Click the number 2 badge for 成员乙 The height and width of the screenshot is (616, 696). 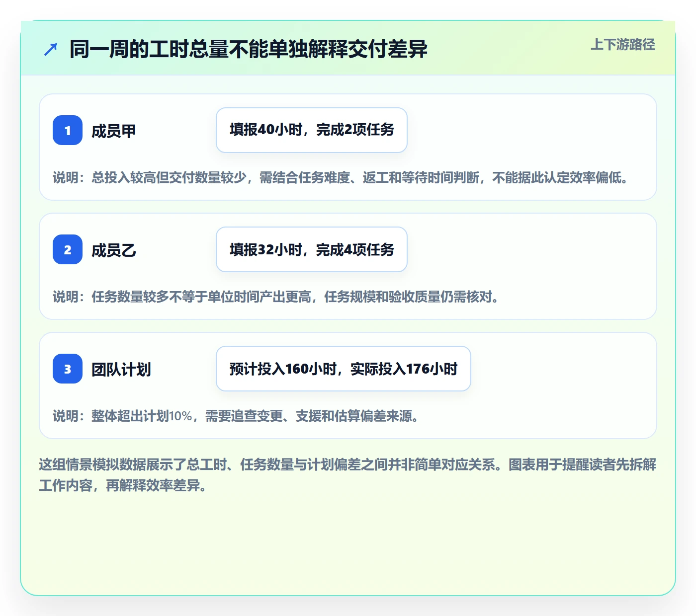click(68, 249)
